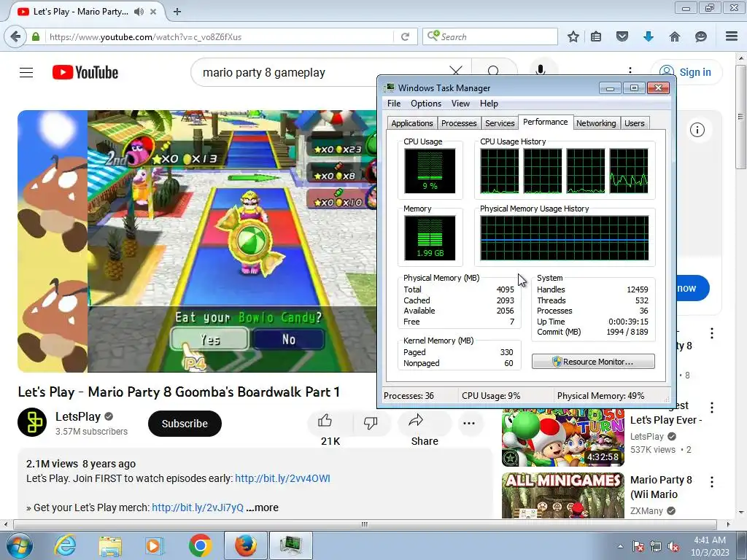Click Sign in on YouTube

point(686,72)
